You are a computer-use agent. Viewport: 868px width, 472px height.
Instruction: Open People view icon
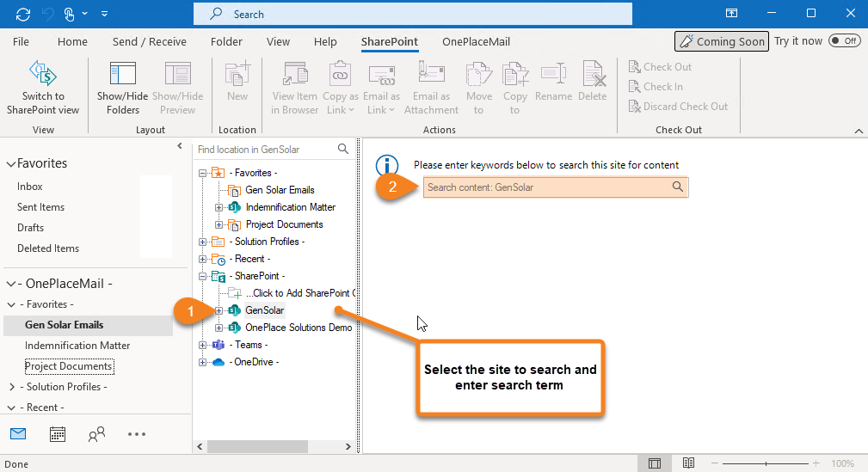(96, 434)
